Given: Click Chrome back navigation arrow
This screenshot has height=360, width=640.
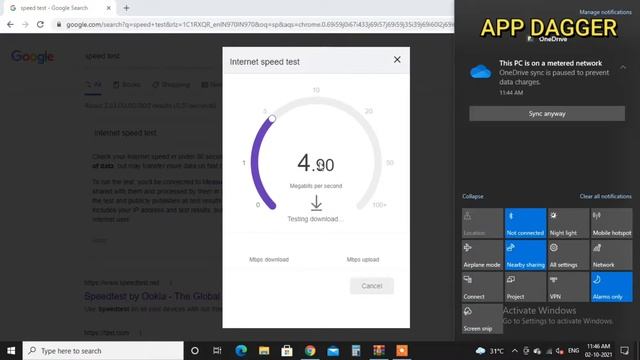Looking at the screenshot, I should (x=10, y=24).
